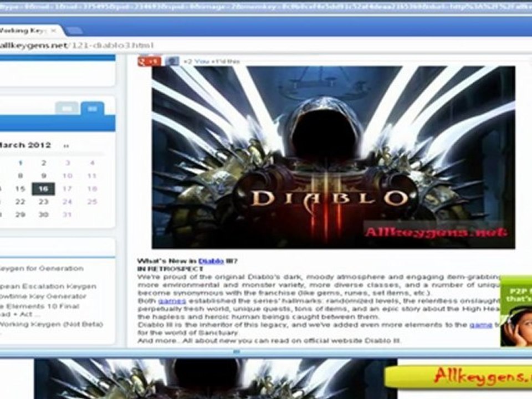Select March 2 on the calendar
The width and height of the screenshot is (532, 399).
pos(44,163)
